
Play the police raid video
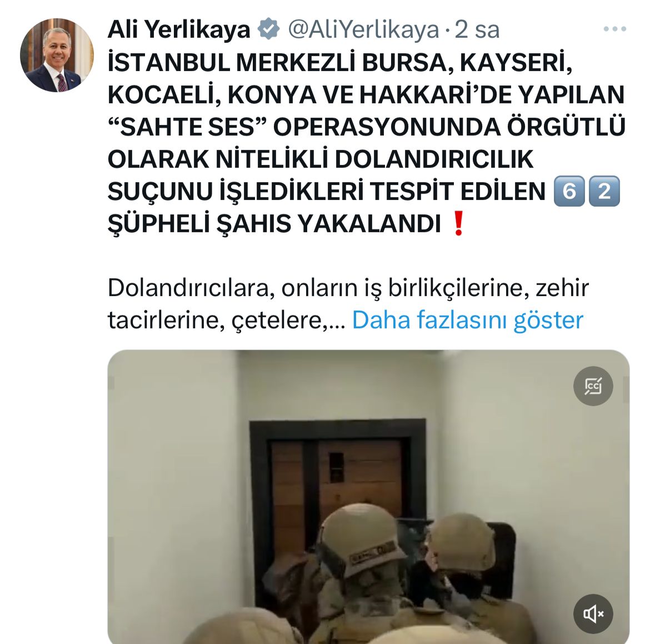(x=368, y=497)
